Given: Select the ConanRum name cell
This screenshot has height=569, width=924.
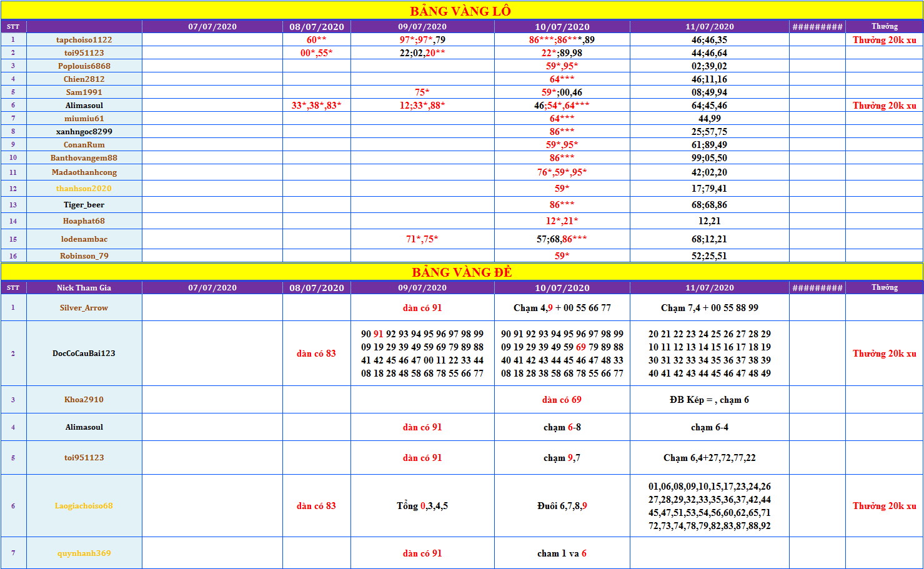Looking at the screenshot, I should pyautogui.click(x=84, y=145).
